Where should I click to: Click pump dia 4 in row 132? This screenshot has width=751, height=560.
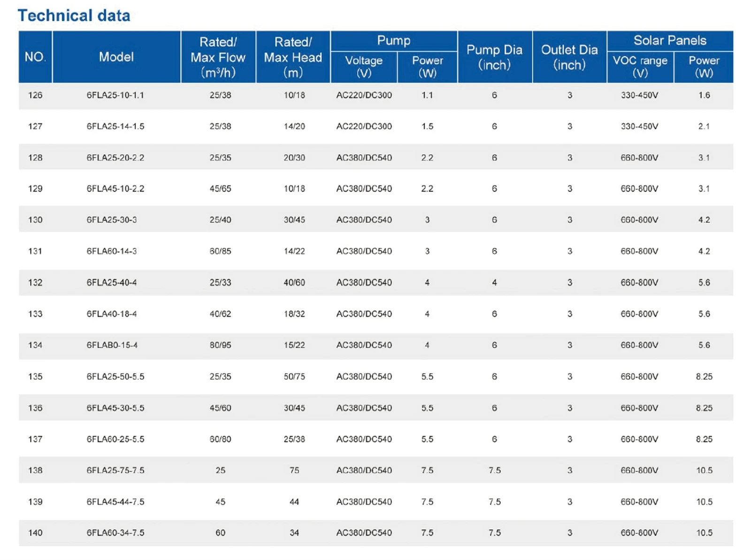(x=494, y=282)
